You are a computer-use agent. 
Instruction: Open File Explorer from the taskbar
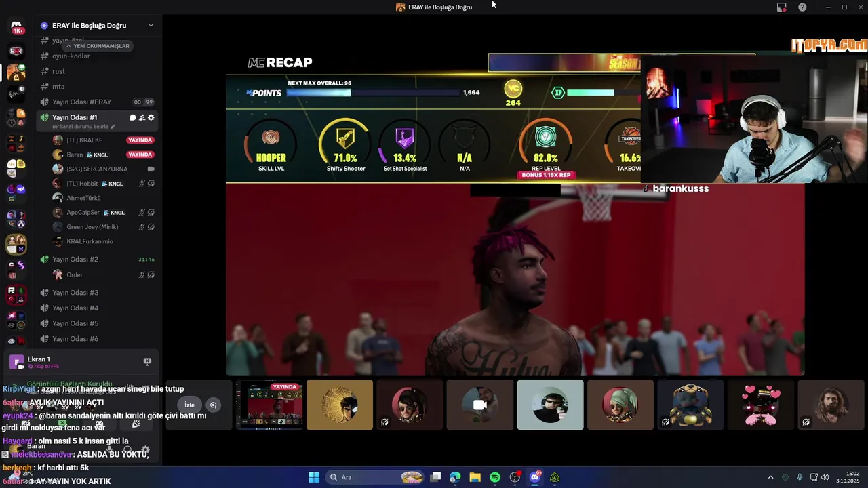(x=475, y=477)
